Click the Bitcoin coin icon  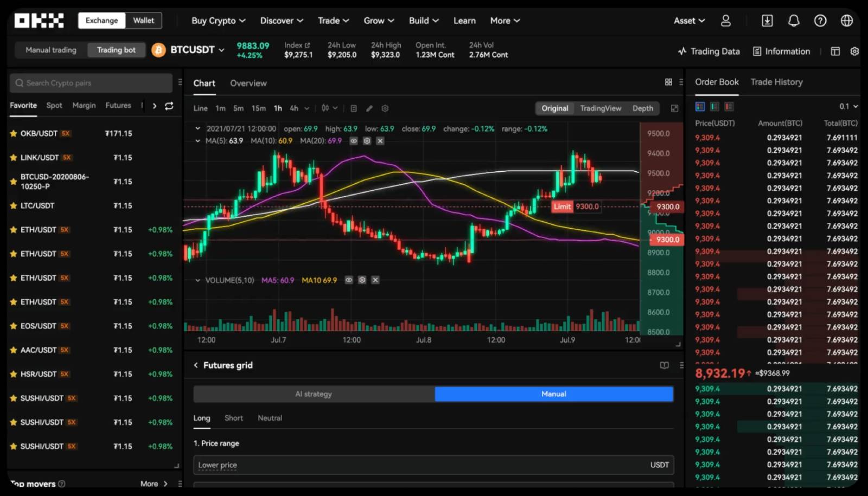[x=158, y=50]
